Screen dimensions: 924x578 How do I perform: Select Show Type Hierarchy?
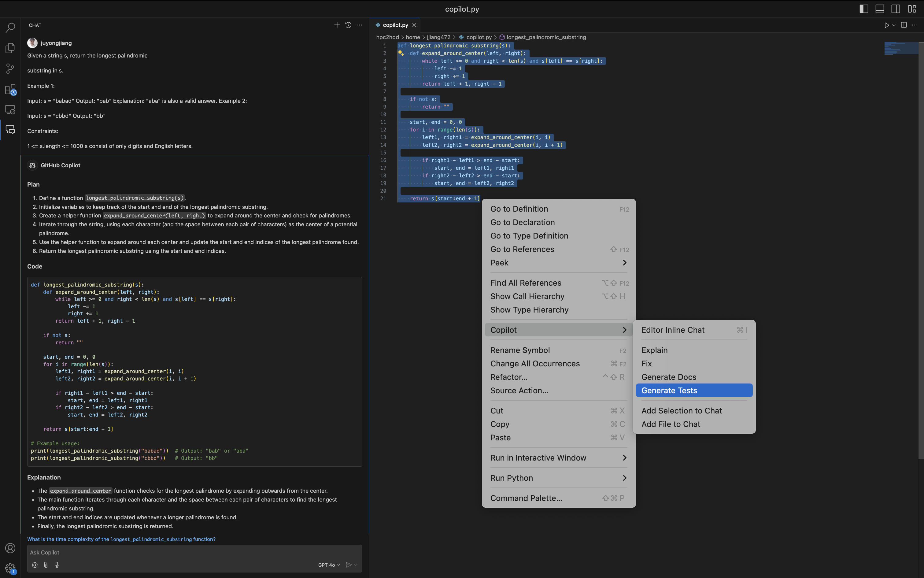pos(558,309)
